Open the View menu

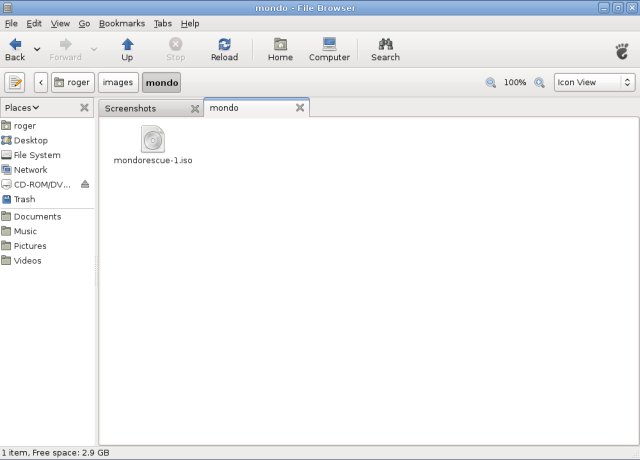pos(60,24)
